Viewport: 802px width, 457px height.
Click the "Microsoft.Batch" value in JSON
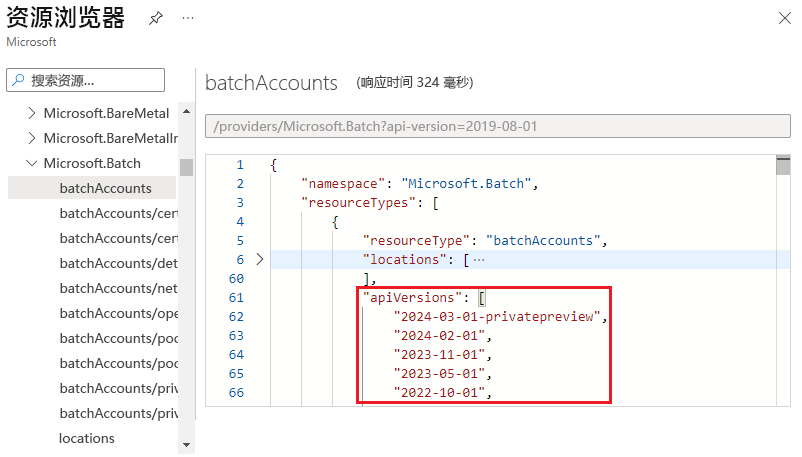tap(466, 184)
